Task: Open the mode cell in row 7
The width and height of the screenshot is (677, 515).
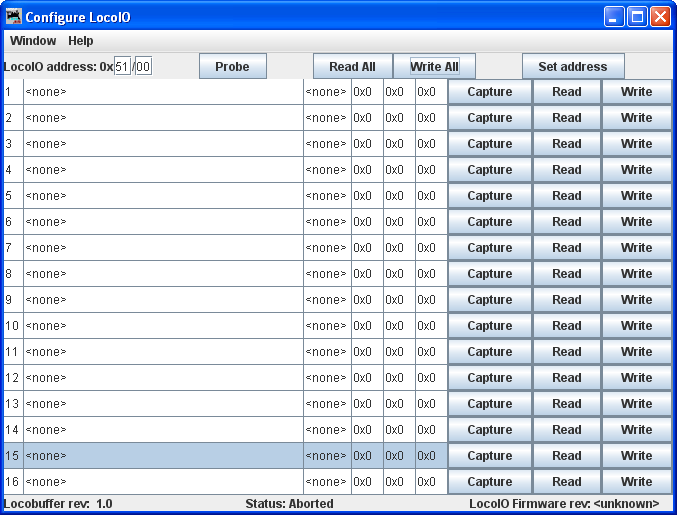Action: (163, 248)
